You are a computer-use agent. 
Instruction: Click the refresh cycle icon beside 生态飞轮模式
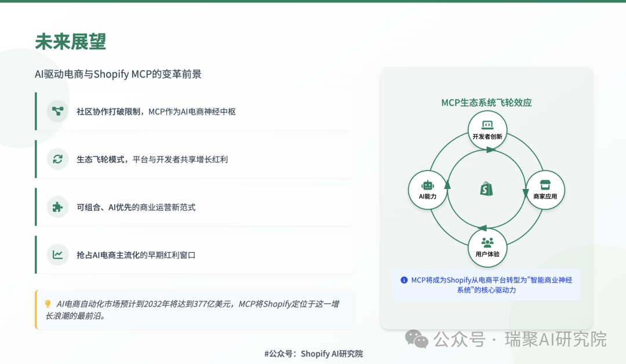click(57, 159)
